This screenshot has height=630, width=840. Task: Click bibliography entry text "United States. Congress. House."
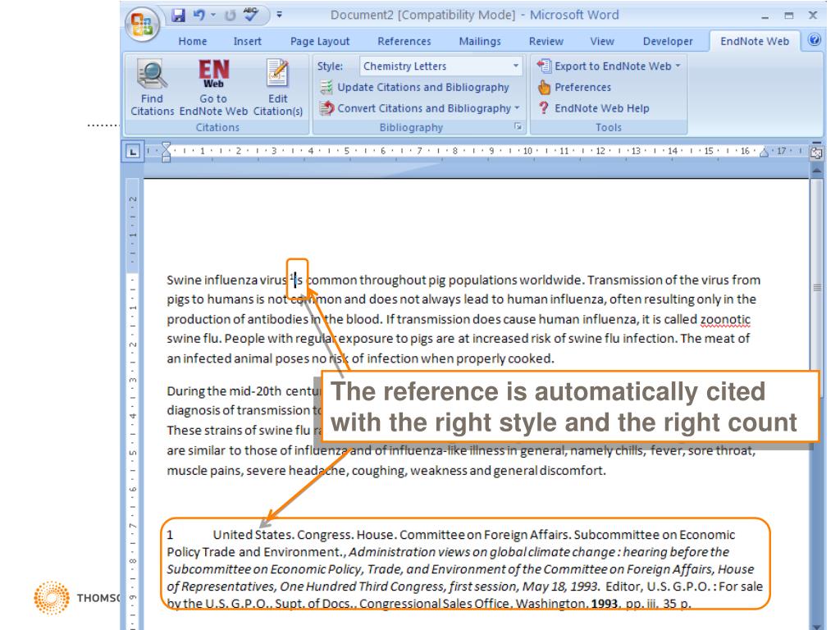click(304, 535)
